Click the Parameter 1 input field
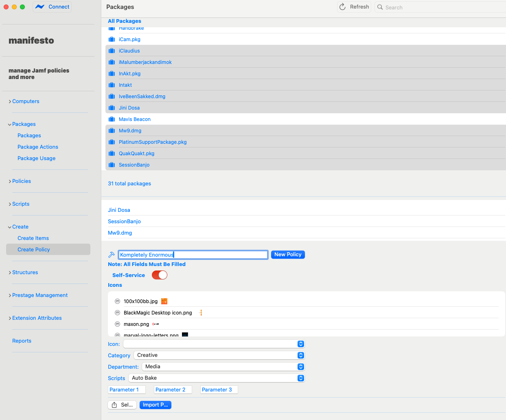Viewport: 506px width, 420px height. [x=127, y=390]
